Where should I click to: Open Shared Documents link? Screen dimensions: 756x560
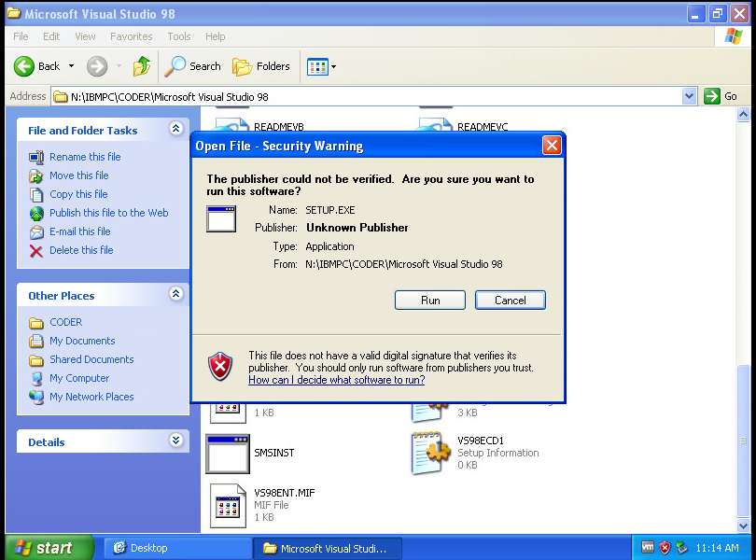tap(91, 360)
